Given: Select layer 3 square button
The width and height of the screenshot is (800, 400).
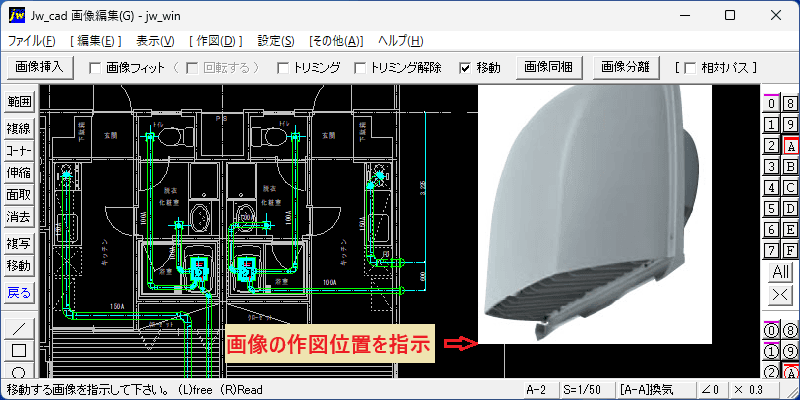Looking at the screenshot, I should pyautogui.click(x=771, y=167).
